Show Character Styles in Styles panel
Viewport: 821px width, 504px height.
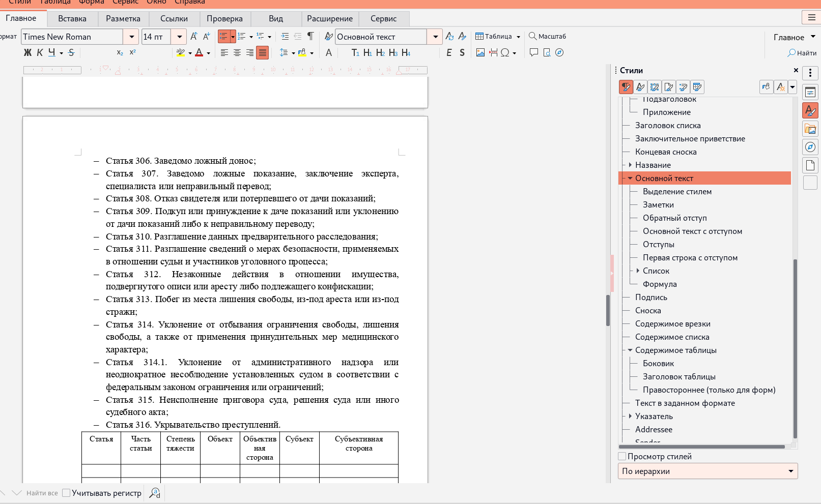[x=640, y=87]
